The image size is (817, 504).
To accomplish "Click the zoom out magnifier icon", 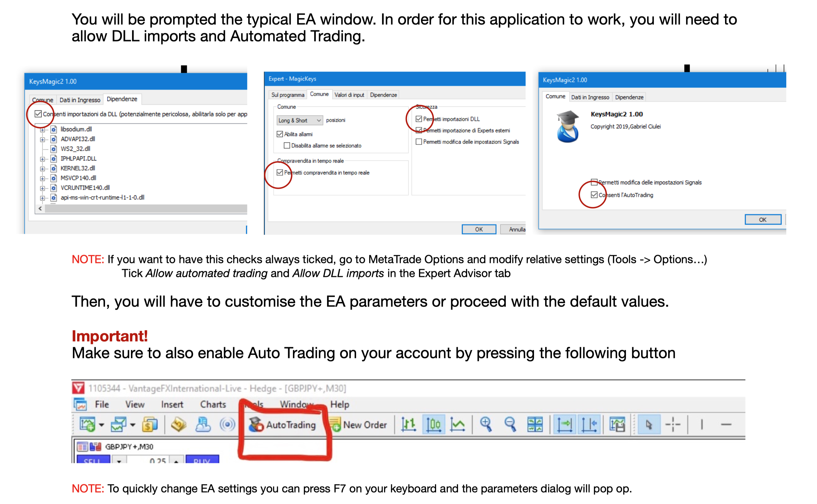I will [x=510, y=424].
